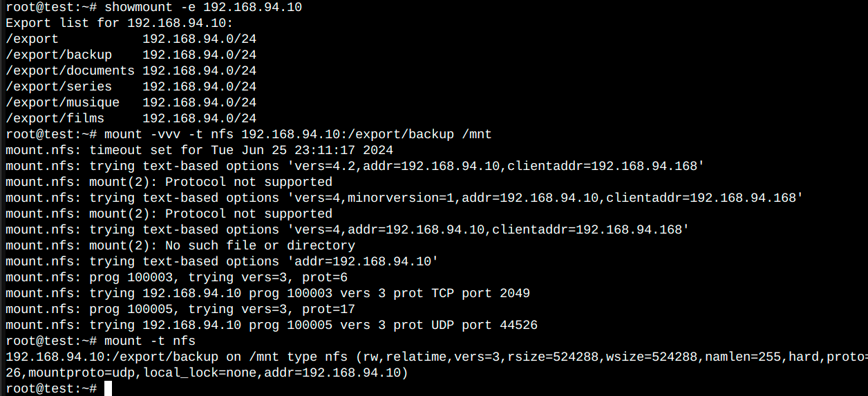Click the terminal cursor at the last prompt
This screenshot has height=396, width=868.
108,388
